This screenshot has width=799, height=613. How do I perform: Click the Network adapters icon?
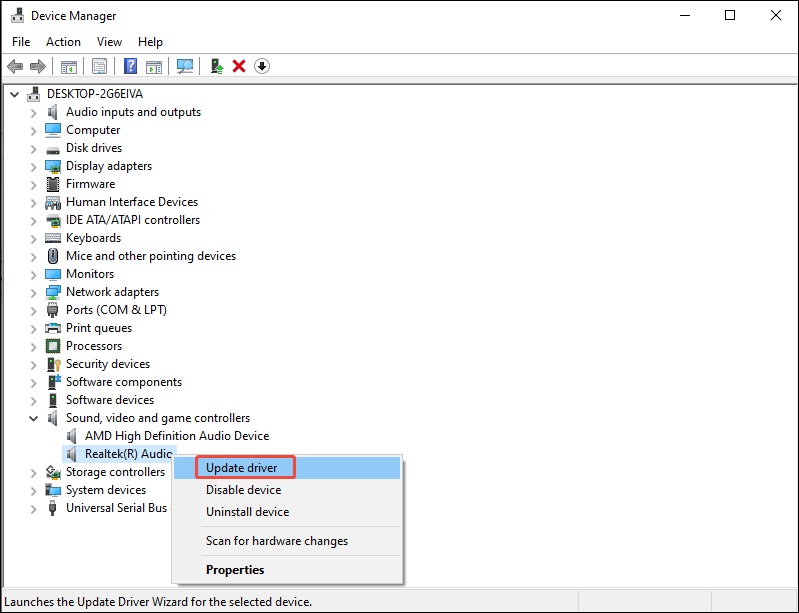[52, 292]
